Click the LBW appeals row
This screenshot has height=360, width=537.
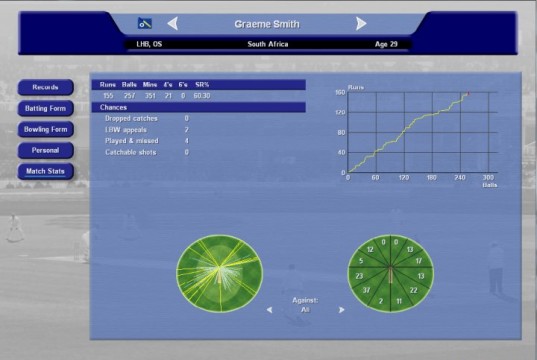147,130
